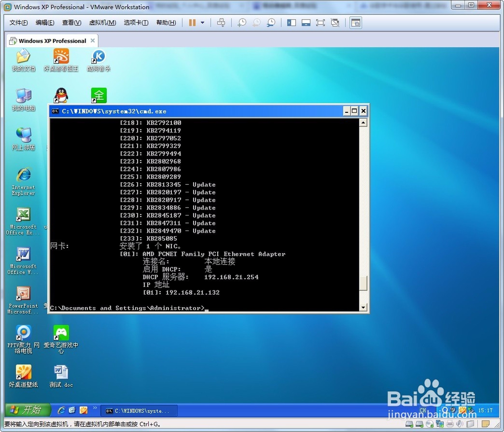This screenshot has height=432, width=504.
Task: Click the Unity mode toolbar icon
Action: point(335,23)
